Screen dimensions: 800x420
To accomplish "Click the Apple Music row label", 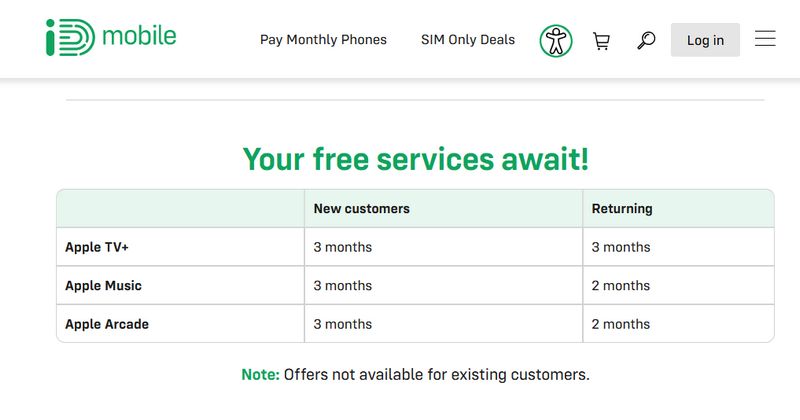I will (x=103, y=286).
